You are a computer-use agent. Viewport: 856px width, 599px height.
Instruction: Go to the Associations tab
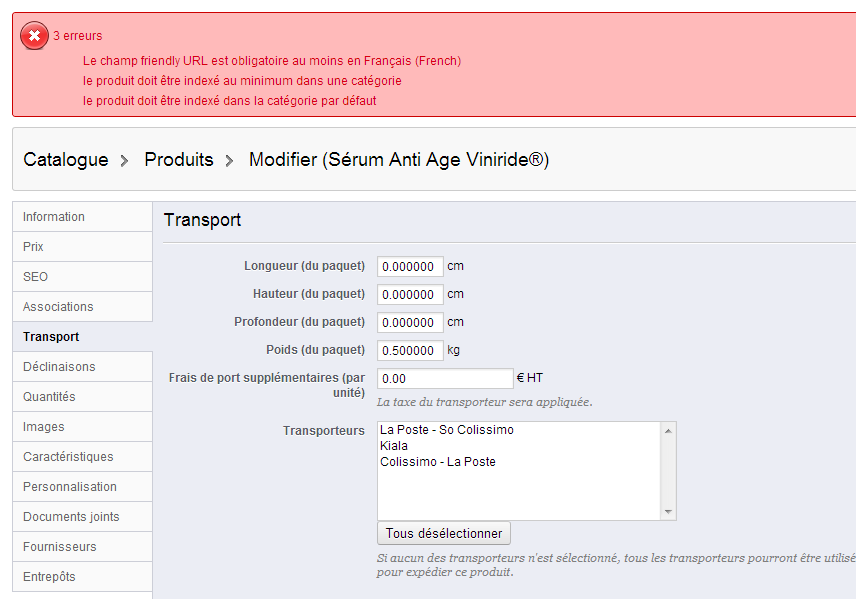(82, 307)
